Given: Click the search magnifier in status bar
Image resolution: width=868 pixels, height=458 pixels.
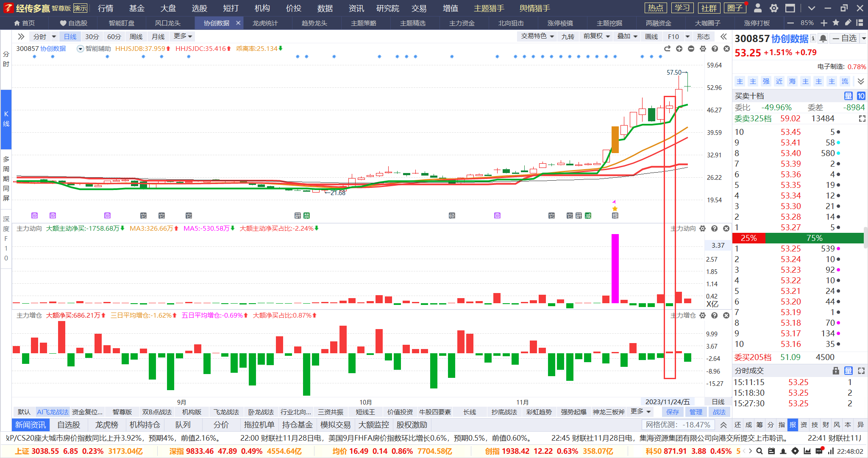Looking at the screenshot, I should pos(759,451).
